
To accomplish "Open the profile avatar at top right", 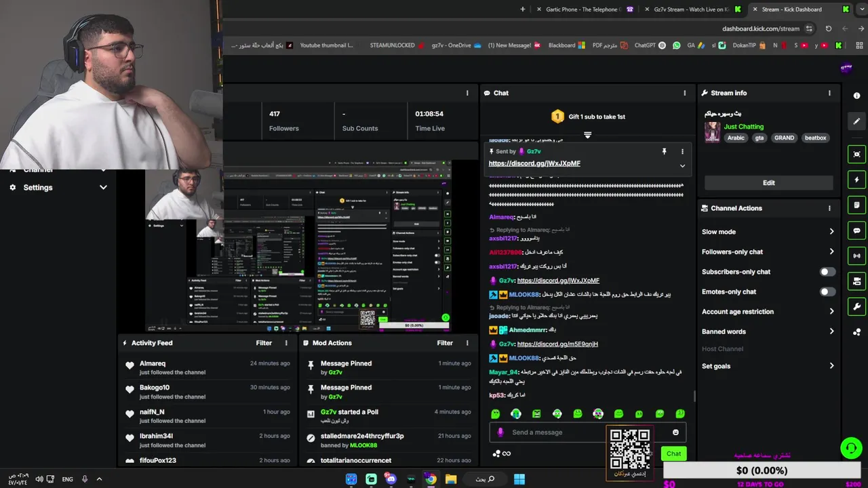I will 846,68.
